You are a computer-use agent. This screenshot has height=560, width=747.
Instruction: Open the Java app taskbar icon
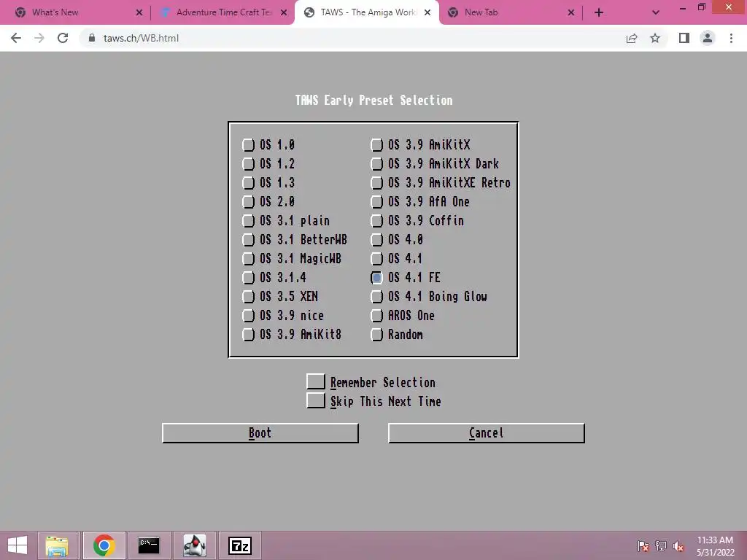(194, 545)
